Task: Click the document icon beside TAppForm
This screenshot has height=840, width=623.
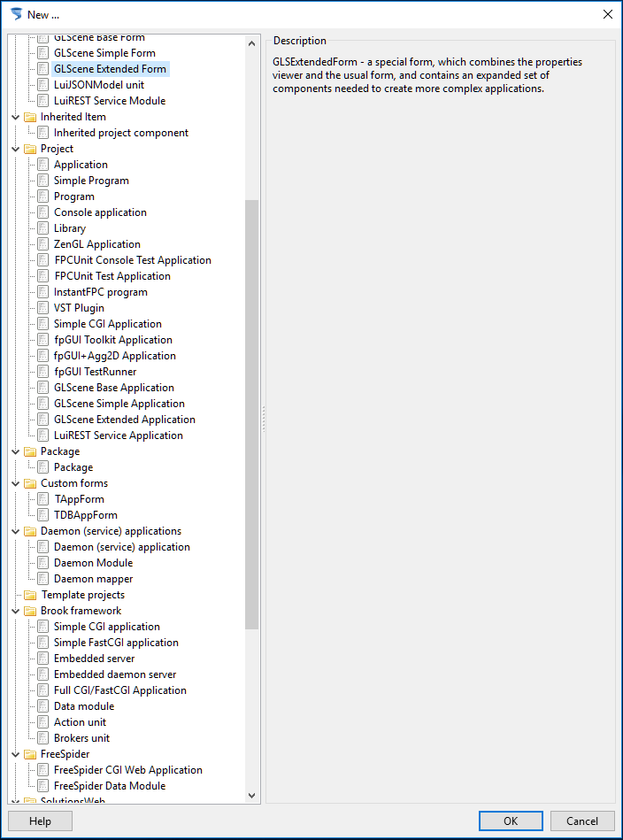Action: (42, 499)
